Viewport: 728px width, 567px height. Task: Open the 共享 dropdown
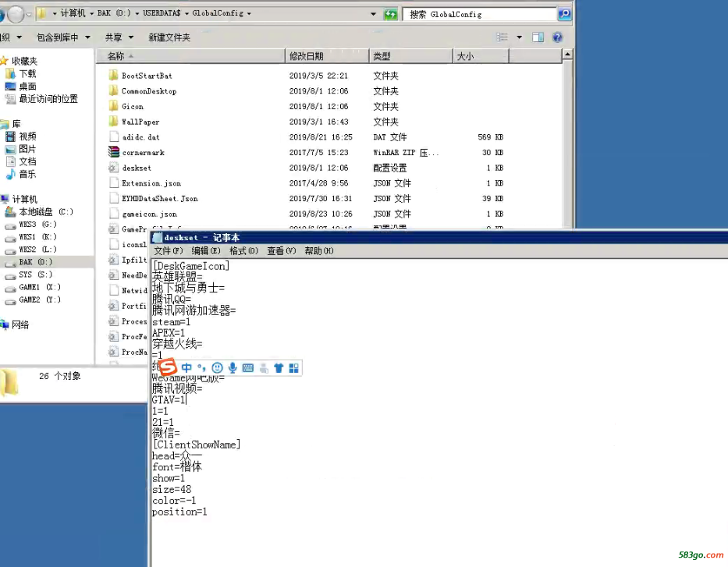tap(119, 37)
